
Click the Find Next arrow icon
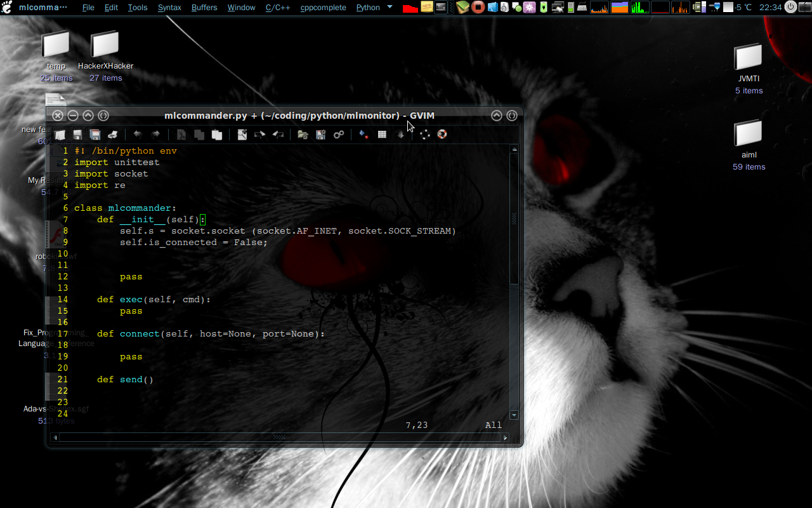(259, 135)
